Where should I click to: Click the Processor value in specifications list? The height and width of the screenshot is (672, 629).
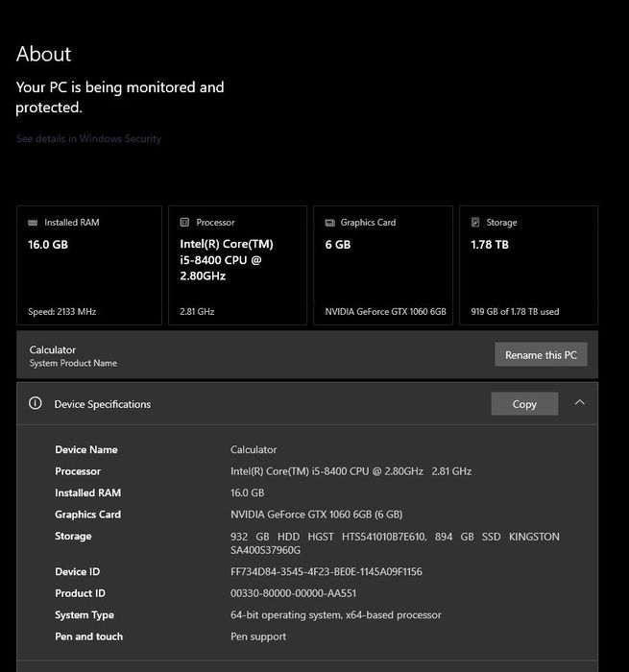tap(351, 471)
